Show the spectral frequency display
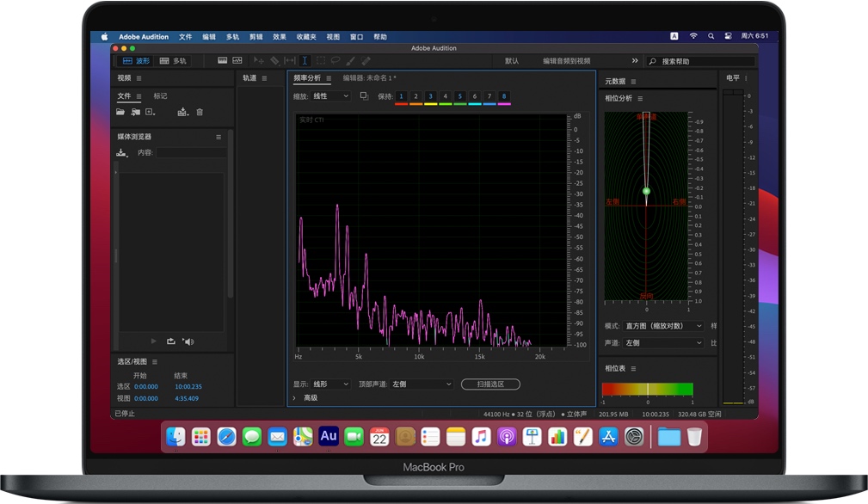This screenshot has width=868, height=504. pyautogui.click(x=222, y=61)
